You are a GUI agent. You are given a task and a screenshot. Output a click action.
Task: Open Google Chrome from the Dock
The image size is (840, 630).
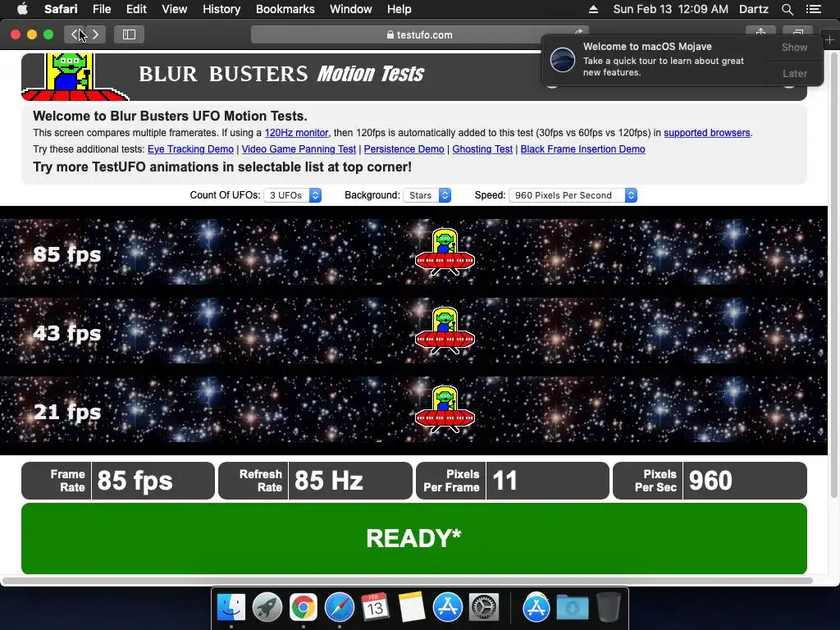pyautogui.click(x=304, y=608)
